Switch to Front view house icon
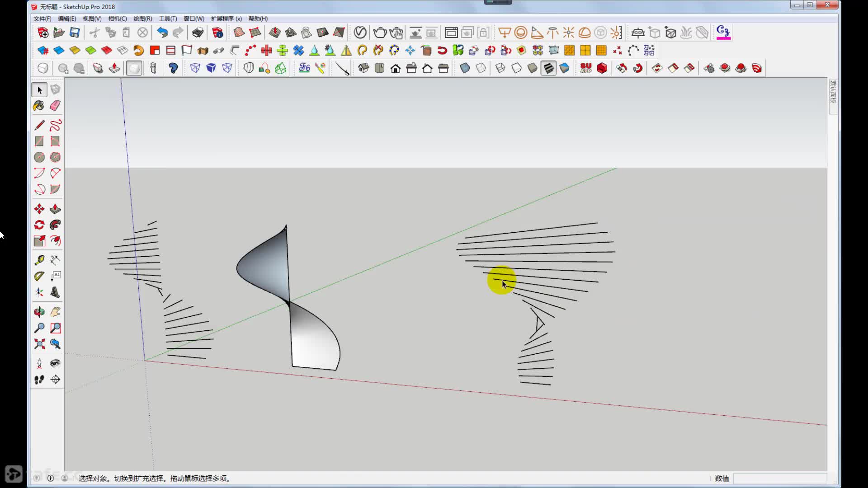The width and height of the screenshot is (868, 488). [396, 68]
